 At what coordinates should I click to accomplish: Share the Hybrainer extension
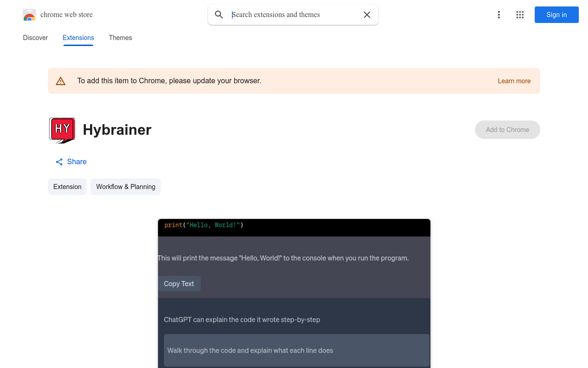[71, 162]
